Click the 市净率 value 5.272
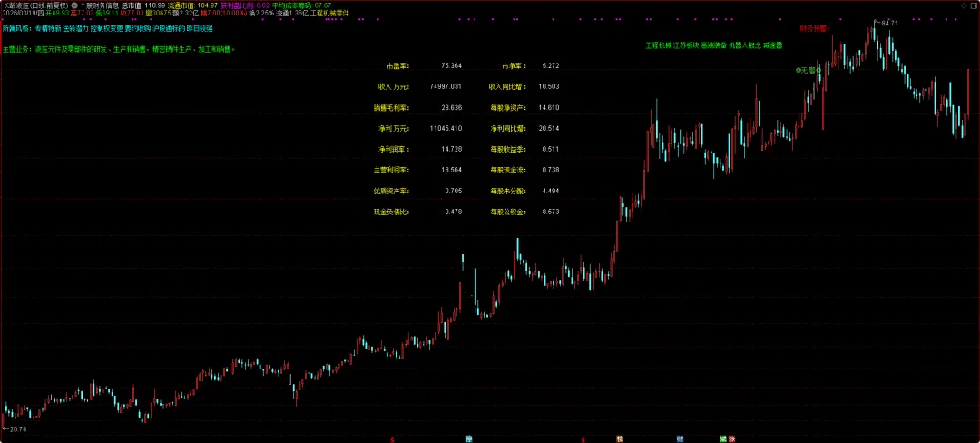This screenshot has width=980, height=443. click(551, 65)
